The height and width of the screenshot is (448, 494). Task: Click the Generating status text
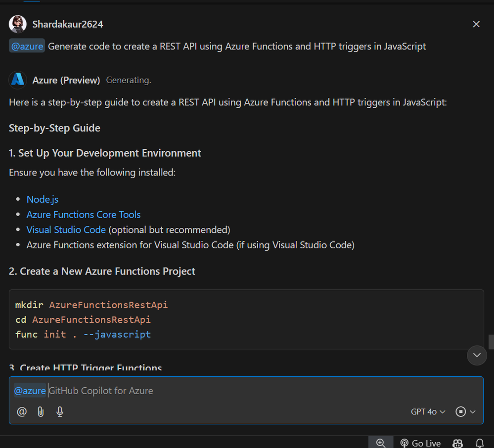(x=129, y=80)
